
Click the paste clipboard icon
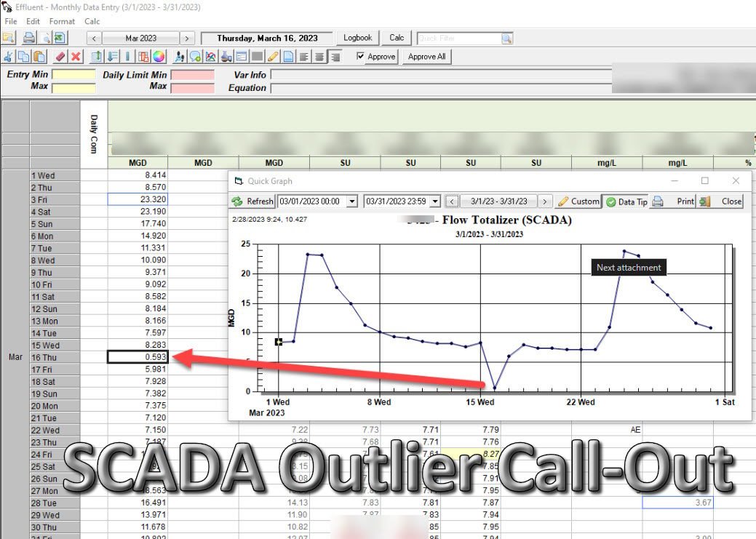tap(39, 57)
